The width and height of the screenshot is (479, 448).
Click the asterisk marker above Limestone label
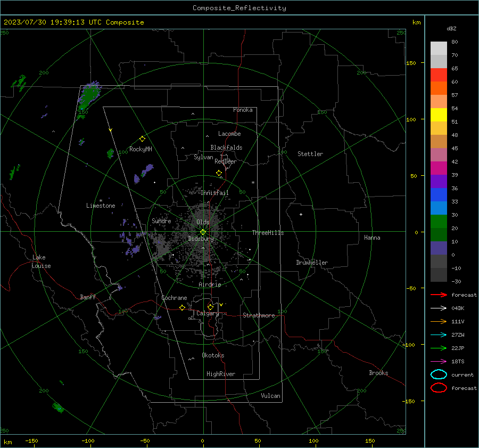tap(101, 201)
